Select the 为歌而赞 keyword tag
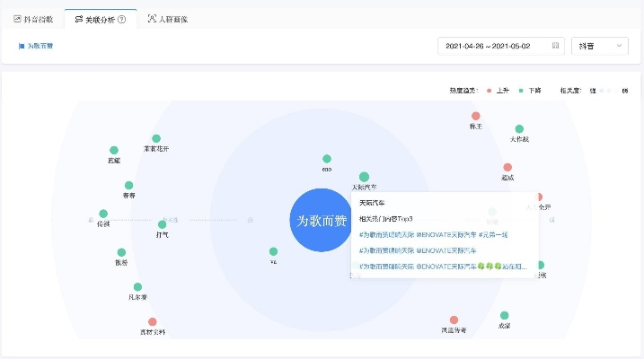This screenshot has width=644, height=359. point(36,46)
